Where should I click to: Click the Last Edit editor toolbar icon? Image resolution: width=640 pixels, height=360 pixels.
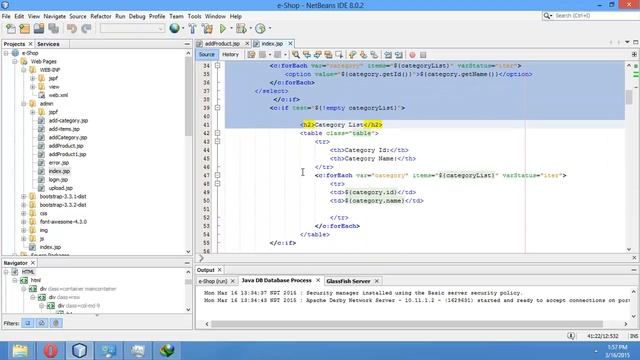[x=251, y=55]
